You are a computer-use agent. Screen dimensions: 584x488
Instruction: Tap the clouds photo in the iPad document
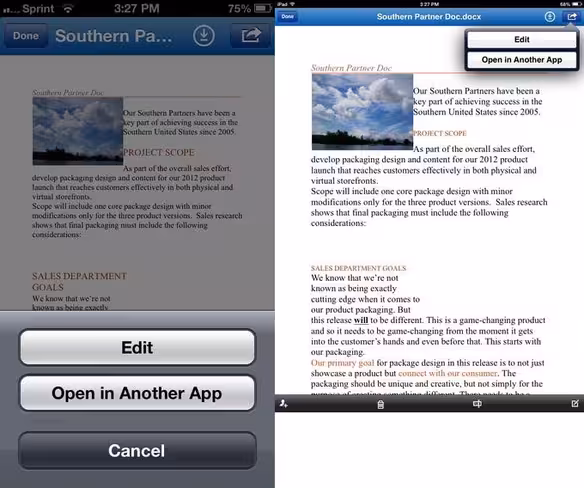pos(362,112)
